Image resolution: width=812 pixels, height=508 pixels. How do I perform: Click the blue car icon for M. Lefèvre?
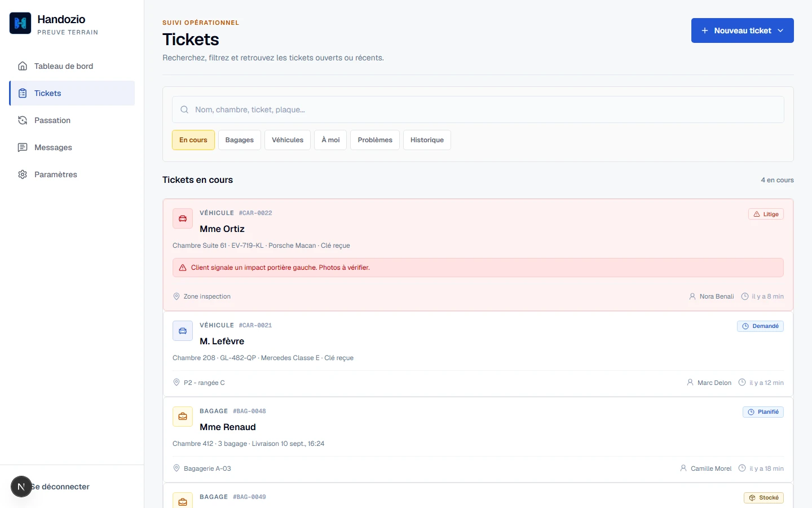pos(183,331)
